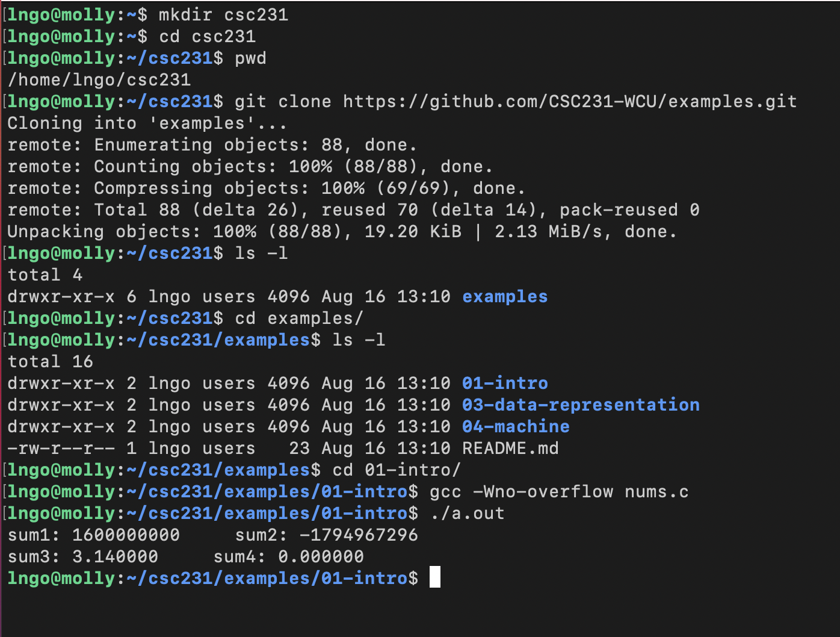
Task: Click the '/home/lngo/csc231' pwd output
Action: tap(99, 79)
